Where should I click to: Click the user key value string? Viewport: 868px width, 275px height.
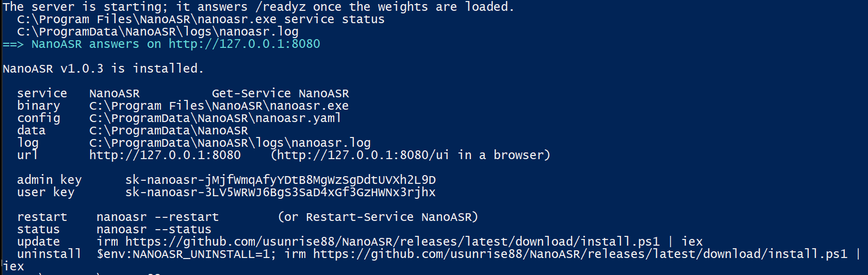281,193
